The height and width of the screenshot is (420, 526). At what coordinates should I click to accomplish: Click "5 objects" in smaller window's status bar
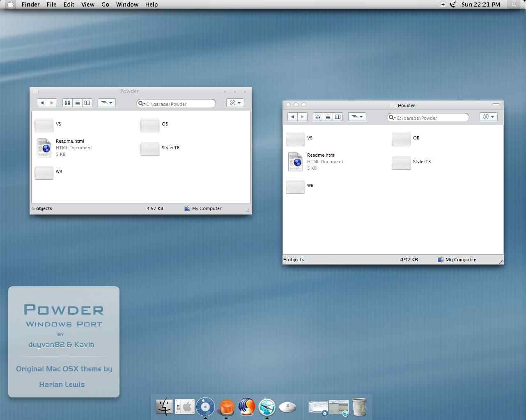click(42, 208)
